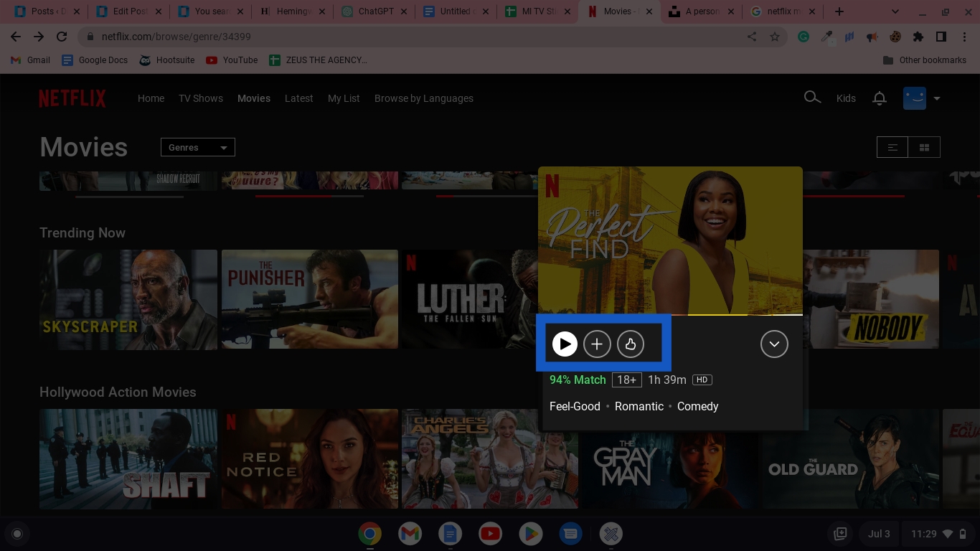The width and height of the screenshot is (980, 551).
Task: Switch to list view layout
Action: (x=892, y=147)
